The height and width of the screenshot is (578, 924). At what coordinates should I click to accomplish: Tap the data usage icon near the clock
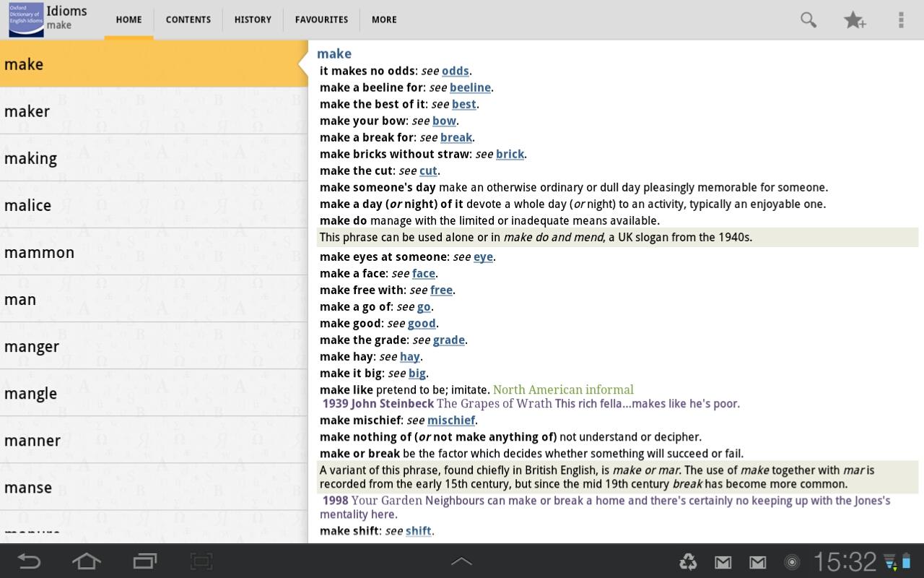[889, 561]
